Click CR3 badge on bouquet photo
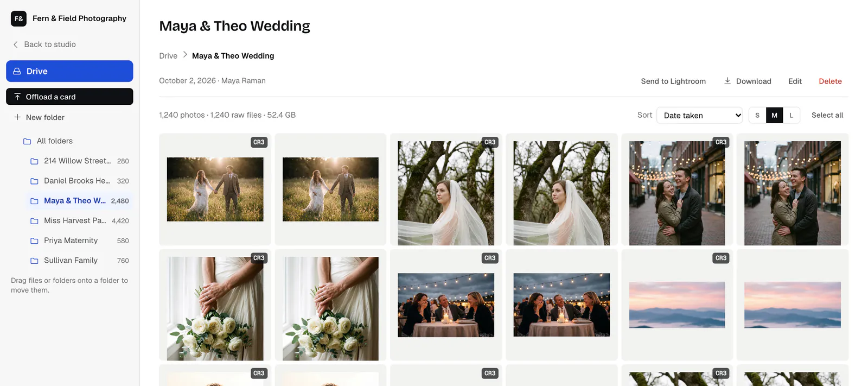 click(259, 258)
